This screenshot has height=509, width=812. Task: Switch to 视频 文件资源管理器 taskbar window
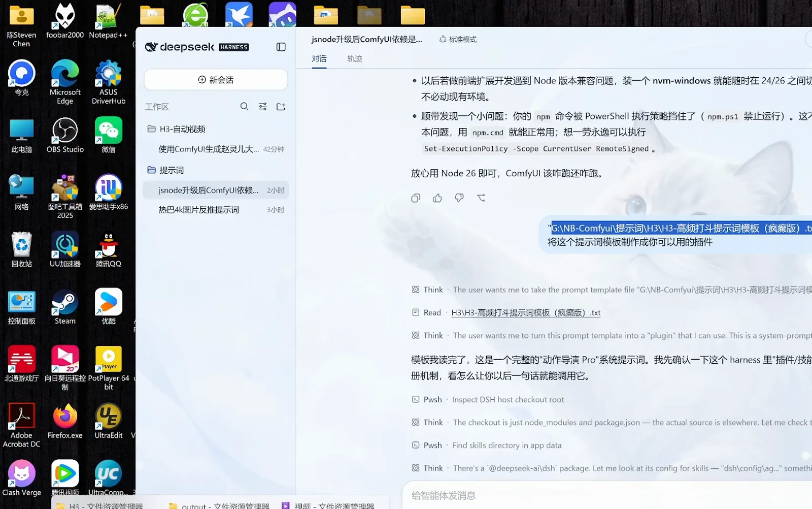click(328, 505)
